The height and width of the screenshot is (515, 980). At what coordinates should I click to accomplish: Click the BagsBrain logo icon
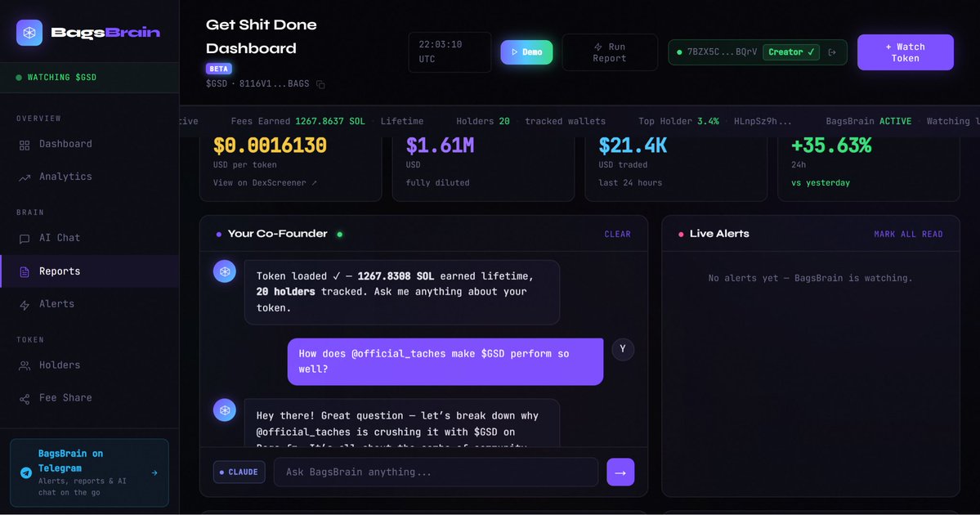29,33
